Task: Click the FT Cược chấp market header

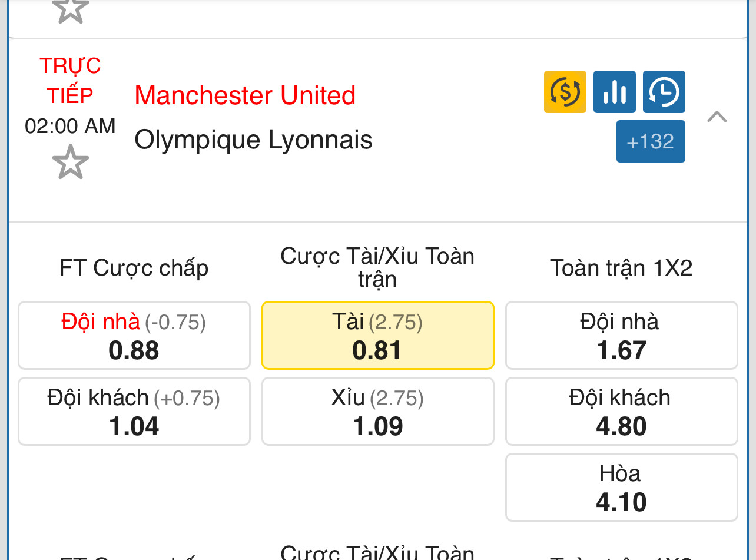Action: coord(134,268)
